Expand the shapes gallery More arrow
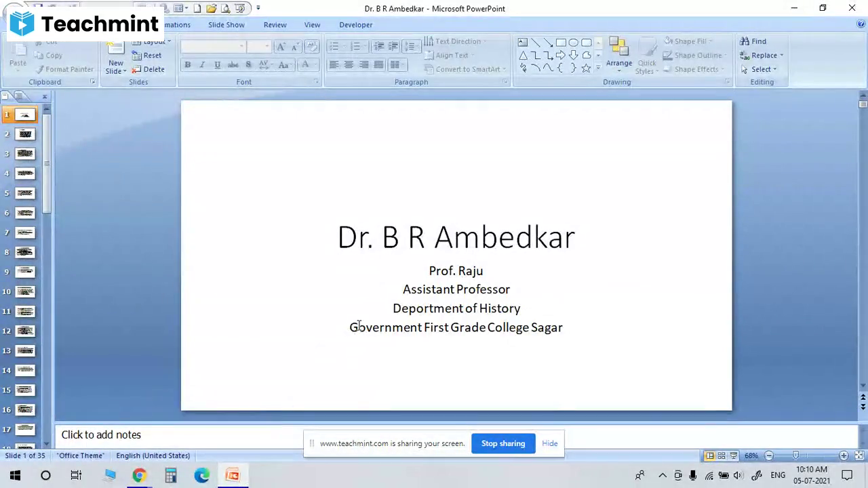The image size is (868, 488). click(597, 68)
